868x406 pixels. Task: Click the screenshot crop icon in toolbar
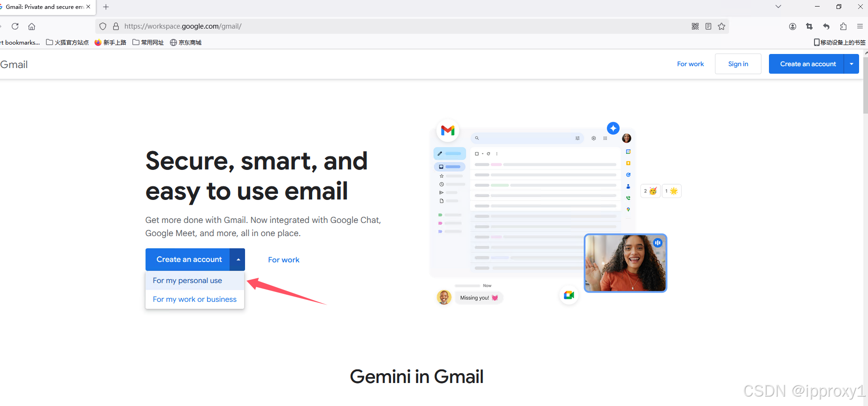point(809,26)
